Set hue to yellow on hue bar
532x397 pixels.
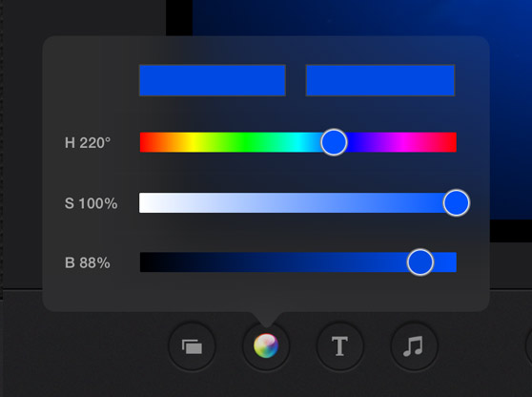pyautogui.click(x=193, y=142)
